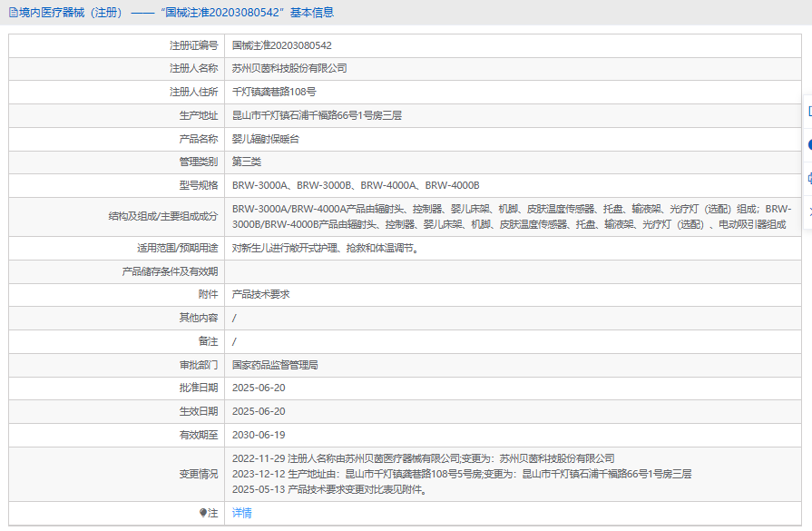Click intended use 对新生儿进行敞开式护理 text

[x=326, y=248]
